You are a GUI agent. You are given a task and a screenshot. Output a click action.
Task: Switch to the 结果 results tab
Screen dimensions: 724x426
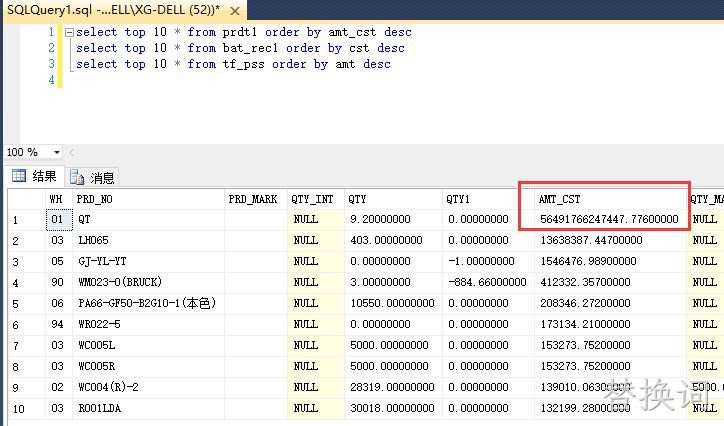(34, 176)
